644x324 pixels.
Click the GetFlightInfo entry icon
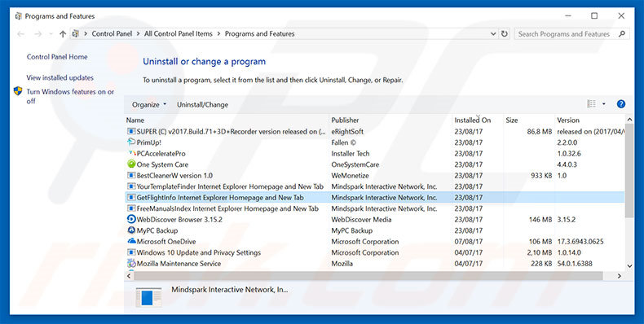point(131,198)
